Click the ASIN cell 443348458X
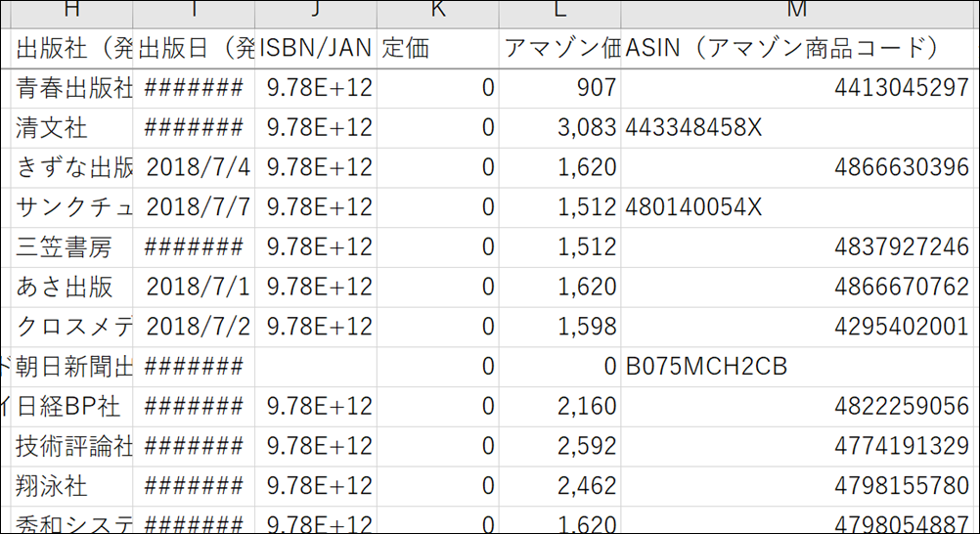Viewport: 980px width, 534px height. (x=797, y=128)
